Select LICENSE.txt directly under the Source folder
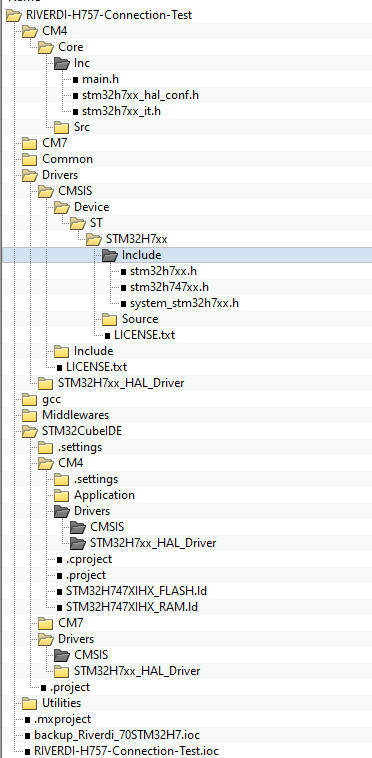This screenshot has width=372, height=758. 144,335
